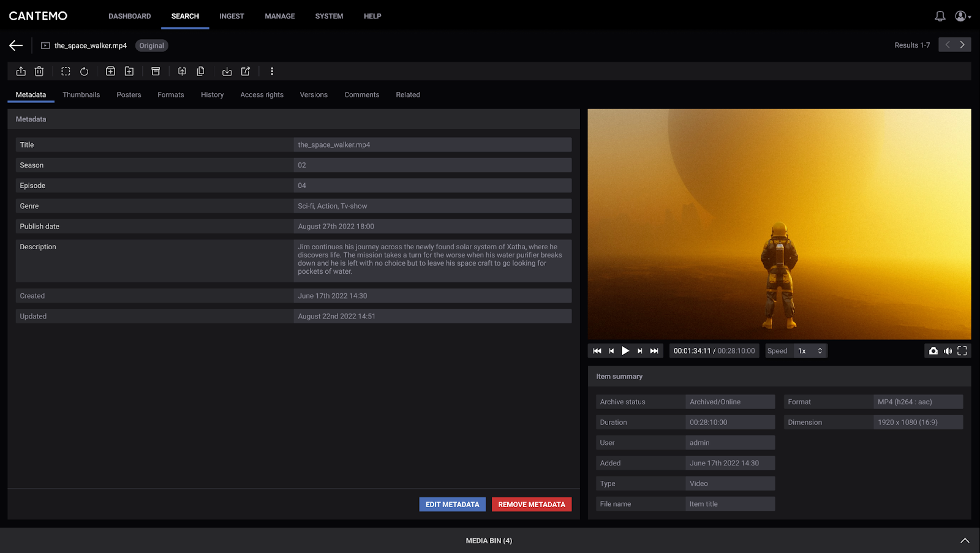Click the refresh/re-transcode icon

84,71
